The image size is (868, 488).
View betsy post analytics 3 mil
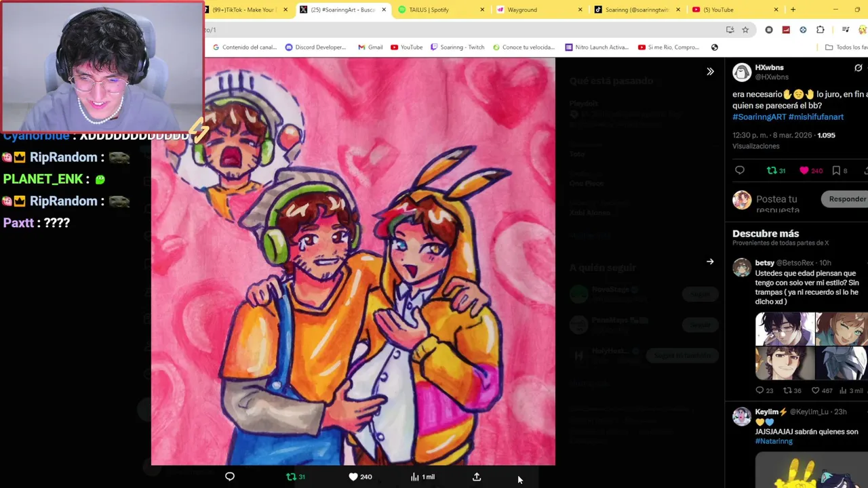[851, 390]
